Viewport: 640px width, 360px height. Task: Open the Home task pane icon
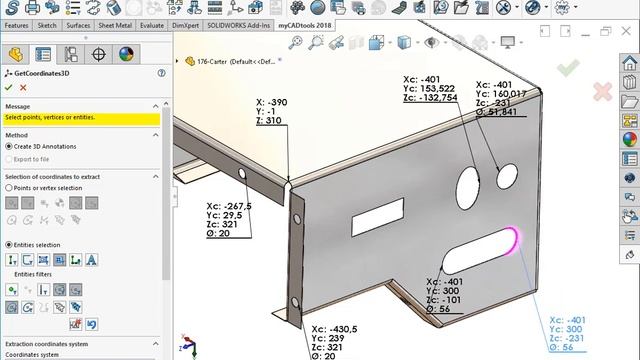[x=629, y=62]
